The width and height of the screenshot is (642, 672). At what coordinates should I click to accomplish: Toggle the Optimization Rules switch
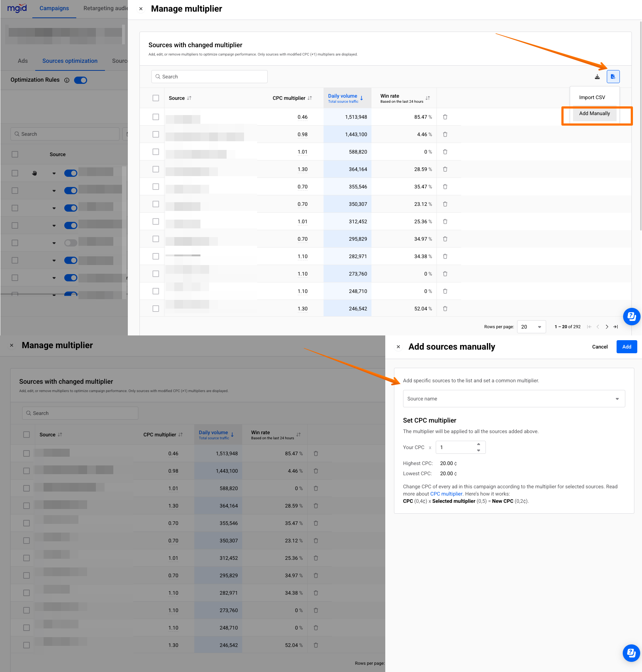tap(81, 80)
